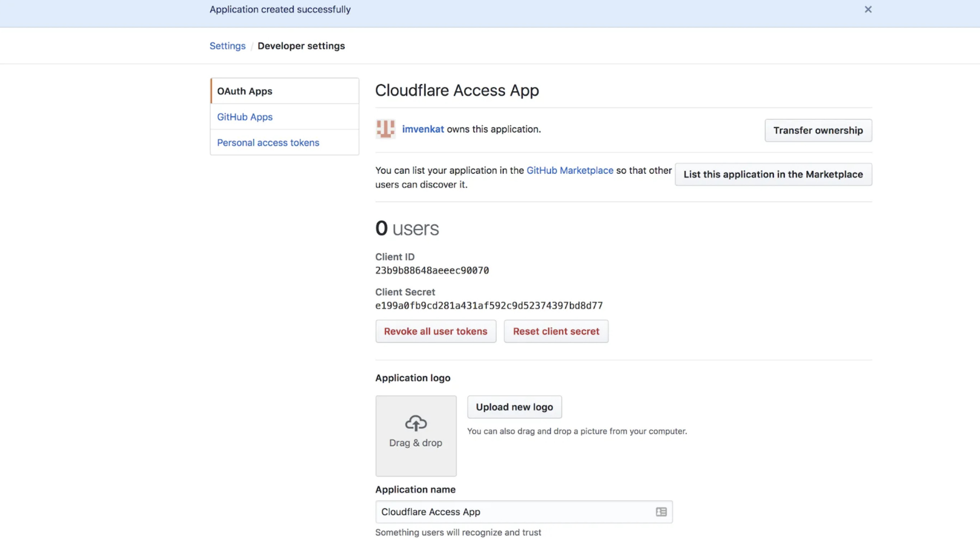
Task: Click the Drag & drop logo area
Action: tap(416, 436)
